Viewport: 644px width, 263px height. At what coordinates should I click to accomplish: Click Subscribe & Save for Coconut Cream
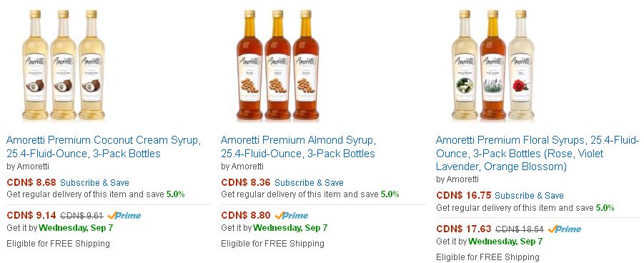coord(94,183)
